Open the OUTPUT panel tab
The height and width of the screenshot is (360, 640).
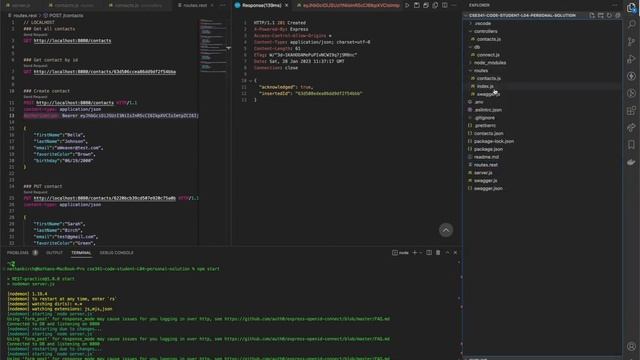click(x=54, y=253)
